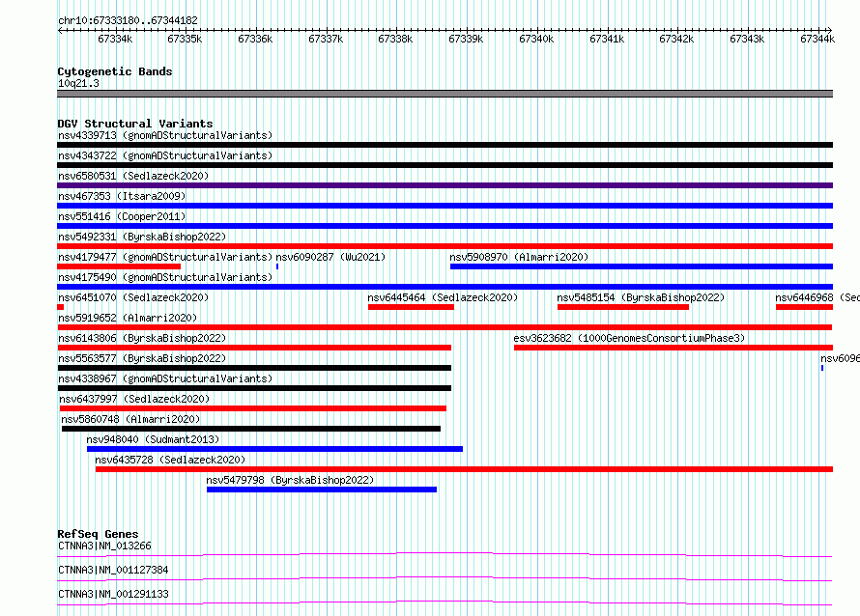Select the short red nsv4179477 bar
Viewport: 860px width, 616px height.
[x=119, y=266]
